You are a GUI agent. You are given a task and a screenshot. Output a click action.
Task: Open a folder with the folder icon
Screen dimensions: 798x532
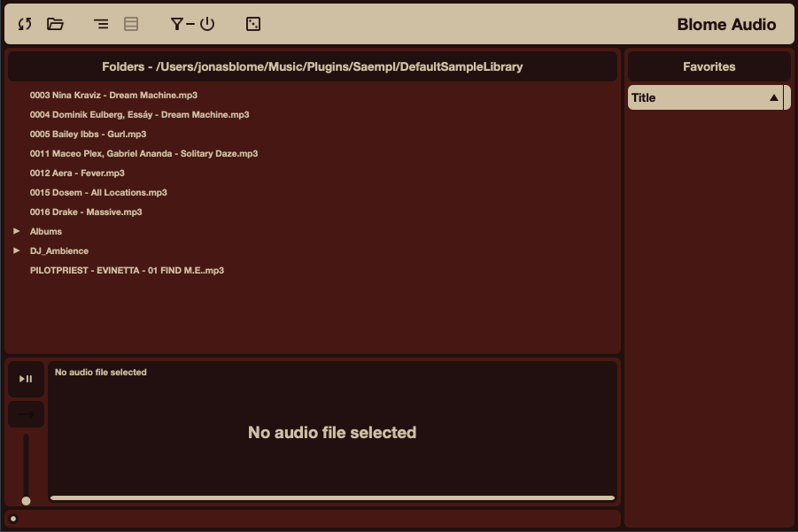pyautogui.click(x=55, y=24)
